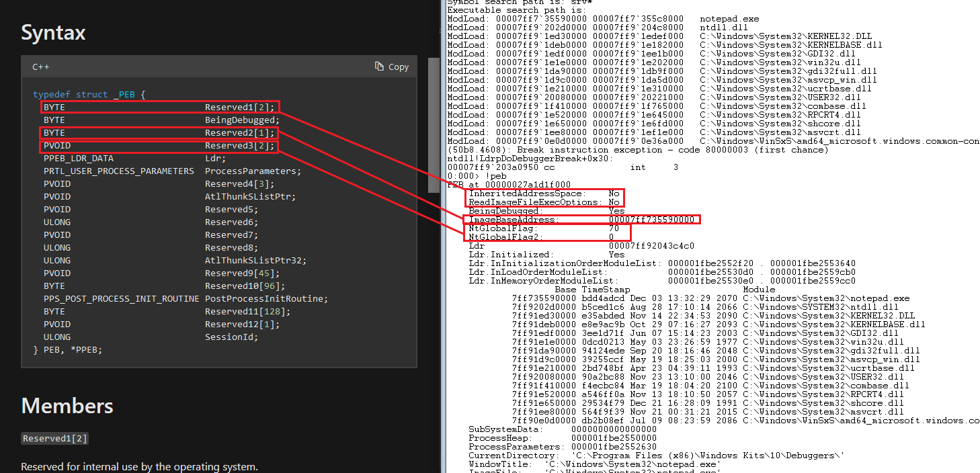Click the Members section heading

pyautogui.click(x=67, y=406)
